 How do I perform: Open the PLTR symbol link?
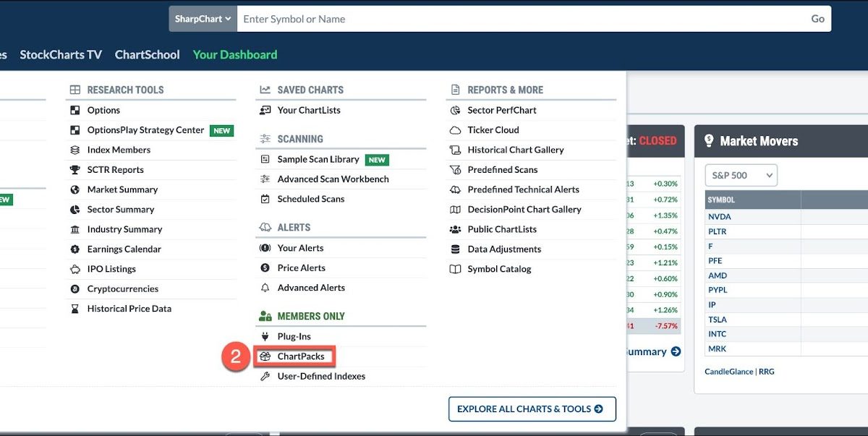[x=718, y=231]
